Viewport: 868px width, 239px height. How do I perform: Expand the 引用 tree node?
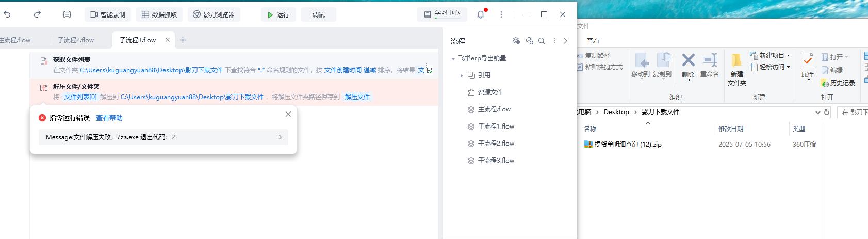[462, 75]
